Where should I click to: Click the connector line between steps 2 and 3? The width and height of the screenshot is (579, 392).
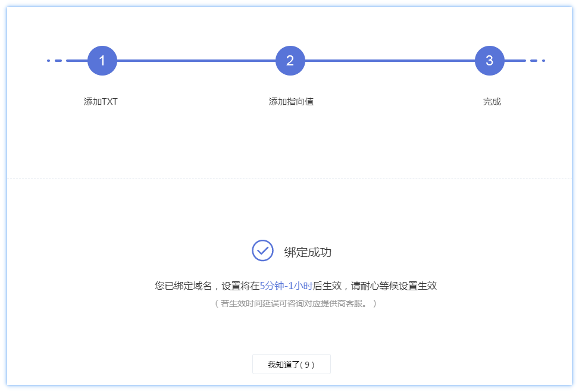tap(390, 61)
